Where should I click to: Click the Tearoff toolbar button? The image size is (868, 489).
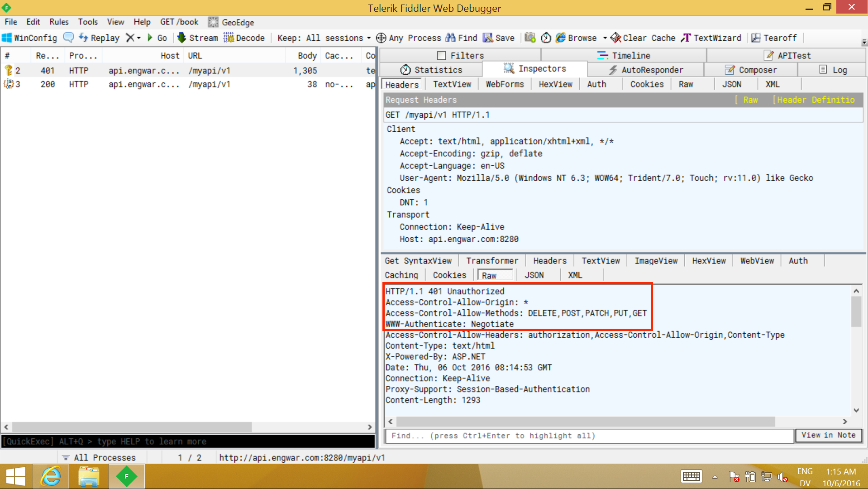coord(774,38)
